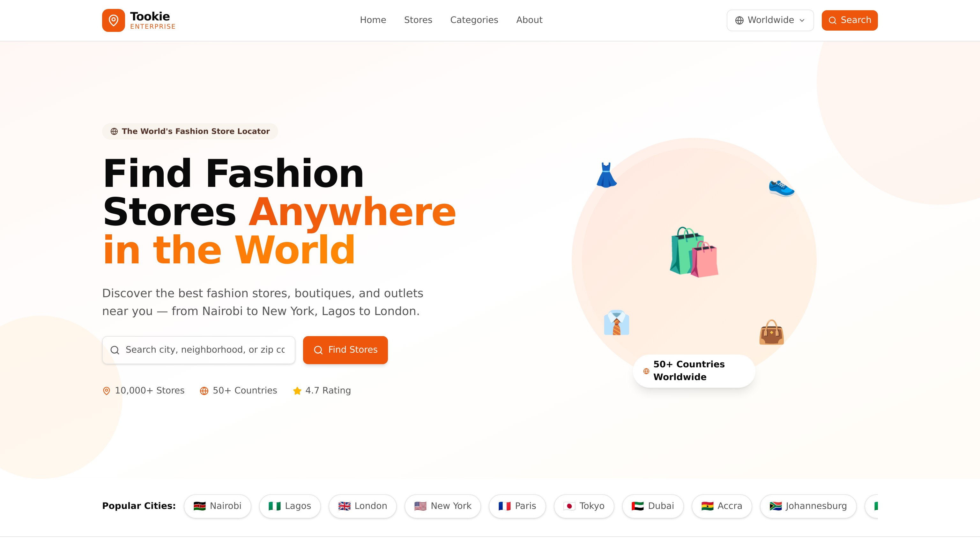980x551 pixels.
Task: Click the pin icon beside 10,000+ Stores
Action: tap(107, 391)
